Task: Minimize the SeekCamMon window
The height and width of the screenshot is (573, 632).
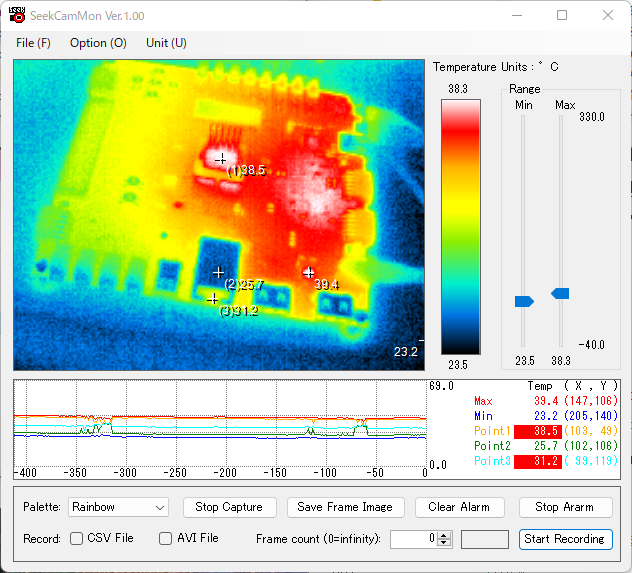Action: (516, 16)
